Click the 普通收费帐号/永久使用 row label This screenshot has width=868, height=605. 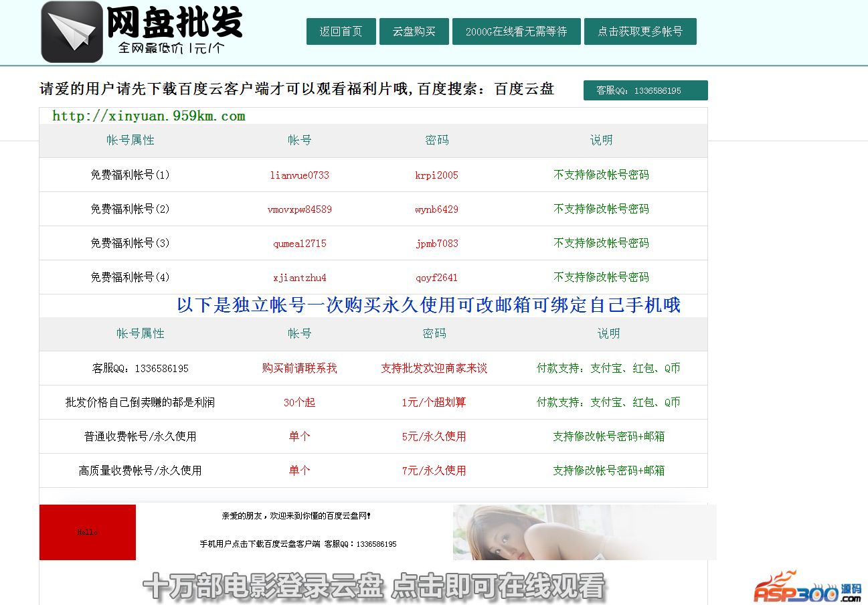pyautogui.click(x=141, y=436)
